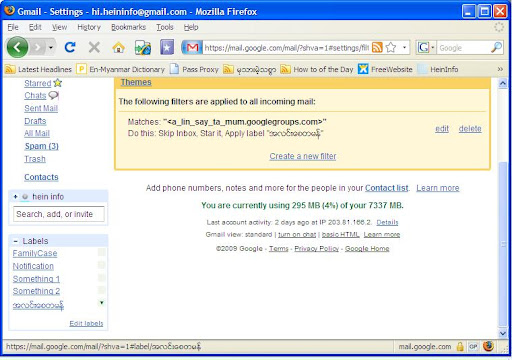Click the Stop loading X icon

pyautogui.click(x=94, y=47)
